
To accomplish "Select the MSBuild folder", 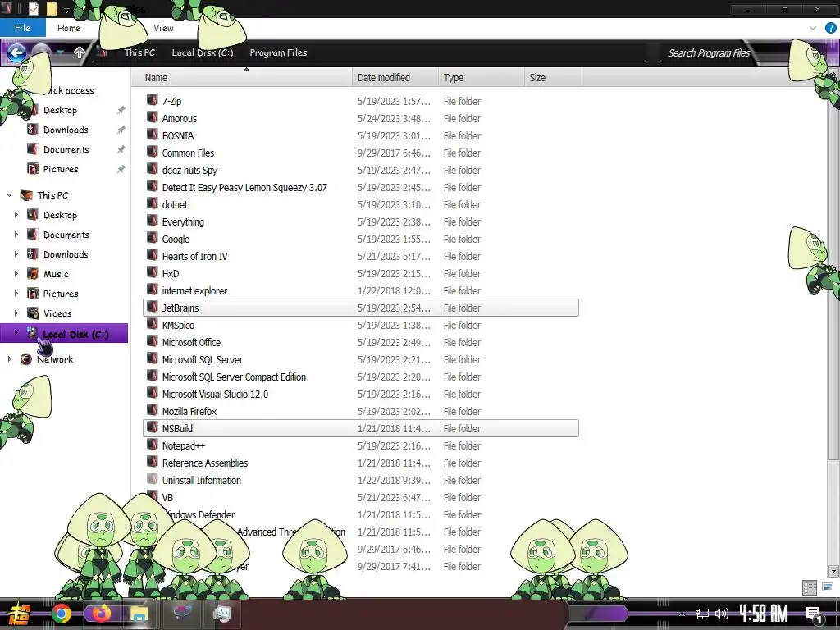I will [x=361, y=428].
